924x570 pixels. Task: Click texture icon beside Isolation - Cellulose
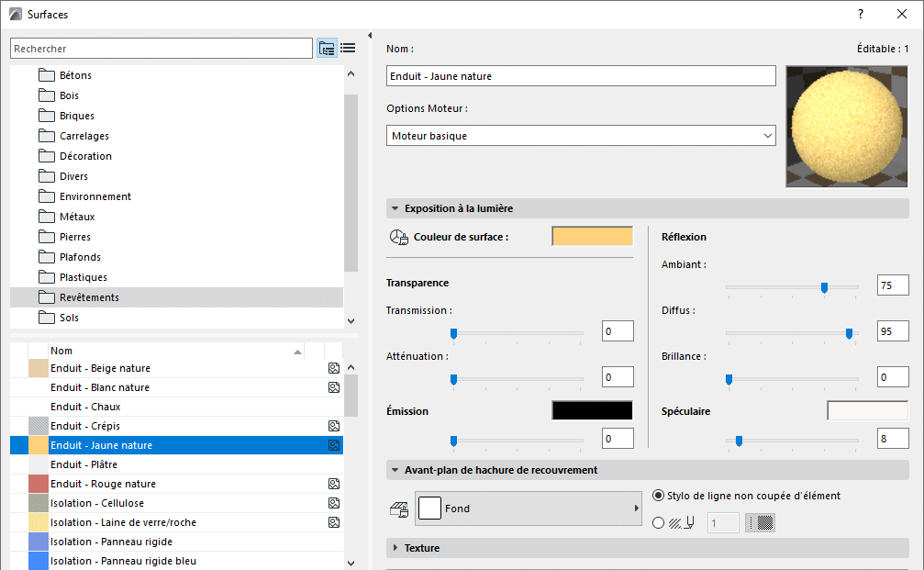coord(334,503)
